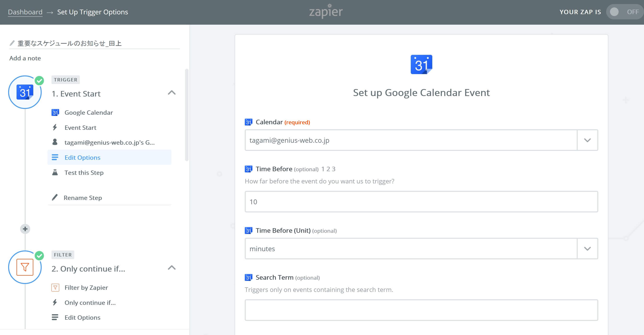Collapse the Event Start trigger step
644x335 pixels.
click(x=172, y=93)
